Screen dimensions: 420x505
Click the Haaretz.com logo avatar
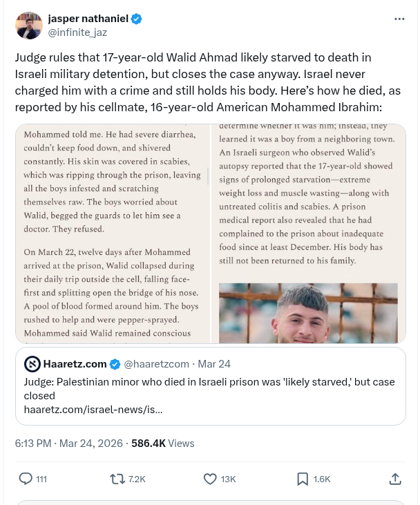(x=32, y=363)
